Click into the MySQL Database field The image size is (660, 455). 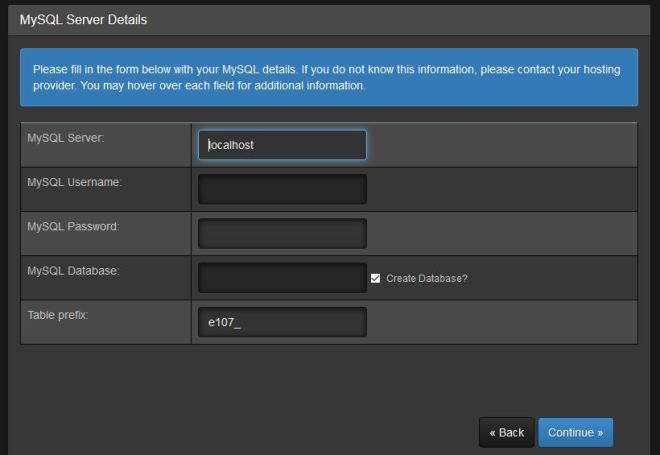click(282, 278)
